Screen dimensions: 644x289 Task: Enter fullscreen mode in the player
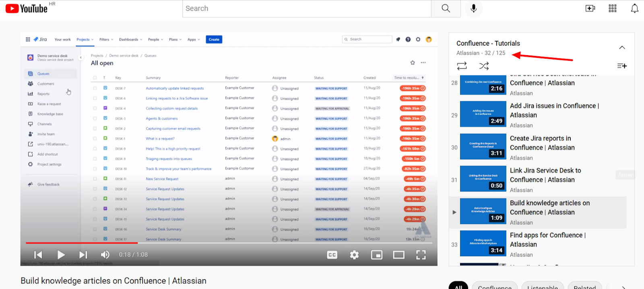[x=421, y=255]
